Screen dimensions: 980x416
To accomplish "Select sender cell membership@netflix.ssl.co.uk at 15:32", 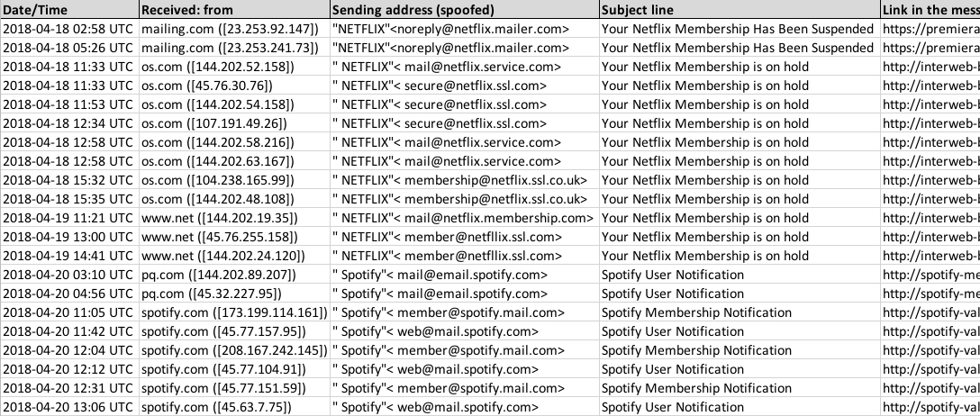I will [465, 180].
